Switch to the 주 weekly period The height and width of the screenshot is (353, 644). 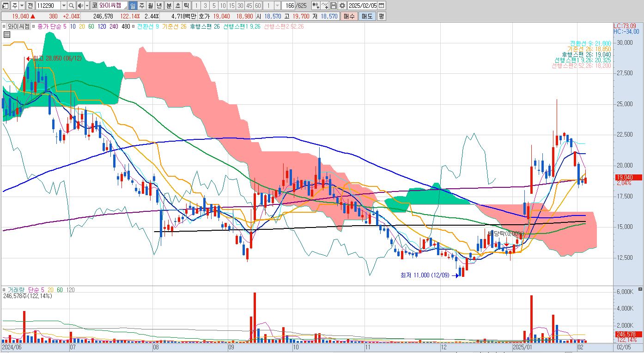141,6
